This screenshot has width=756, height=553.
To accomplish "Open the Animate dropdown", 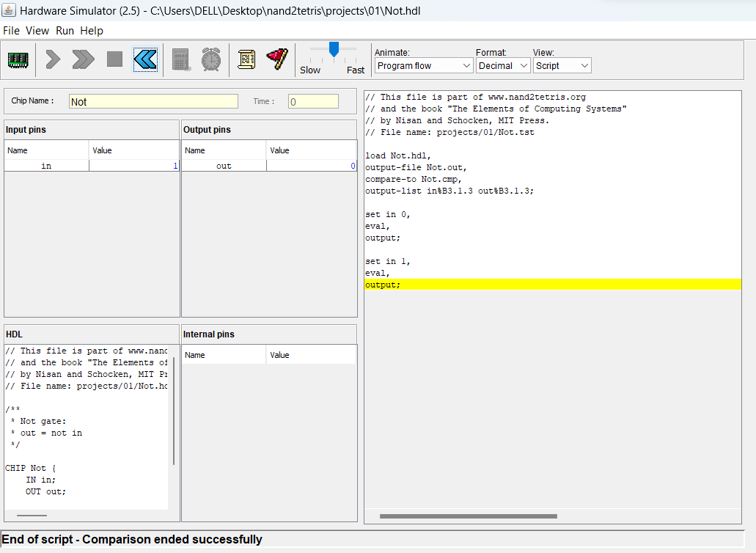I will click(423, 65).
